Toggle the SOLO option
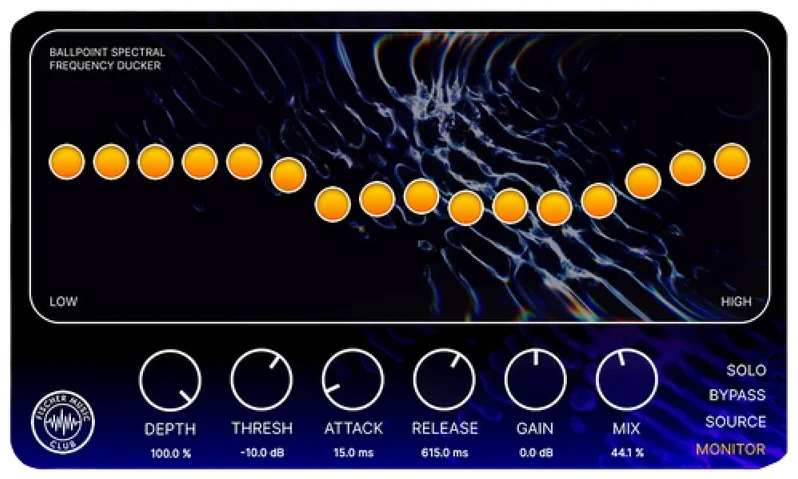 (x=746, y=370)
